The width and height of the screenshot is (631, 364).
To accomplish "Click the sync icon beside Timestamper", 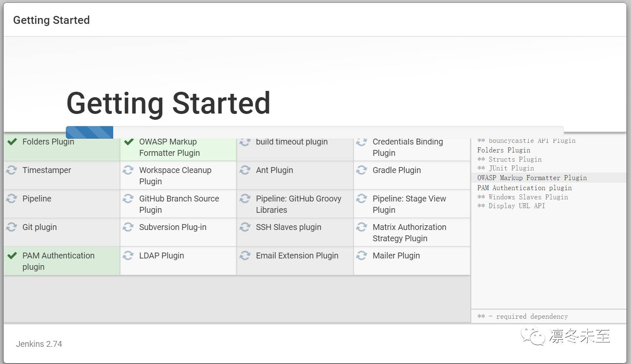I will coord(12,170).
